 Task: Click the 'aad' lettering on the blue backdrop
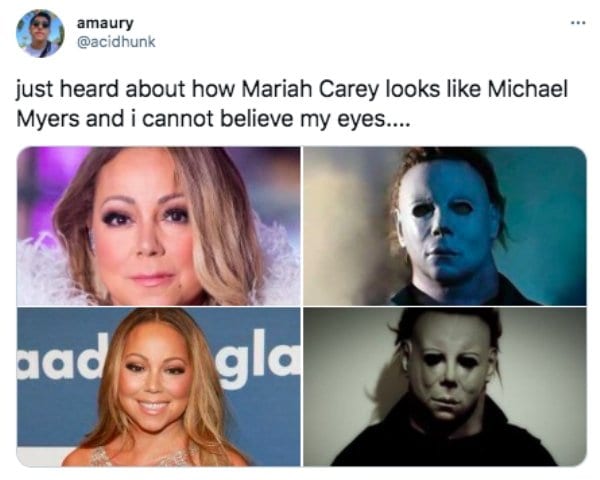tap(57, 357)
